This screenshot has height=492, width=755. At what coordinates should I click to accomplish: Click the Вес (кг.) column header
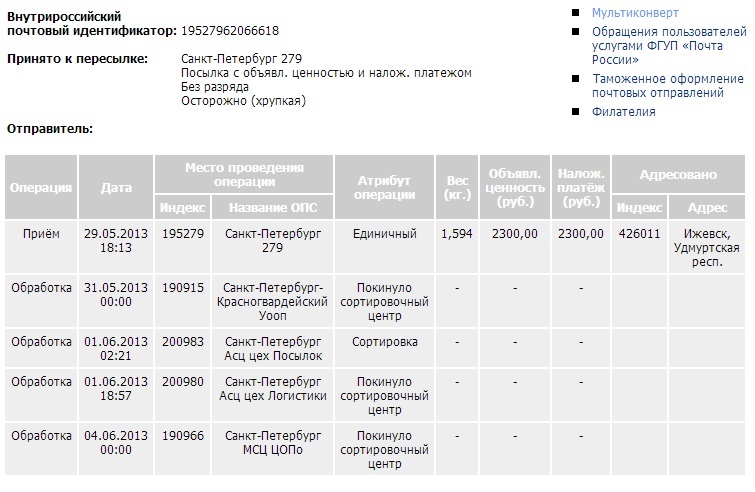(x=457, y=187)
